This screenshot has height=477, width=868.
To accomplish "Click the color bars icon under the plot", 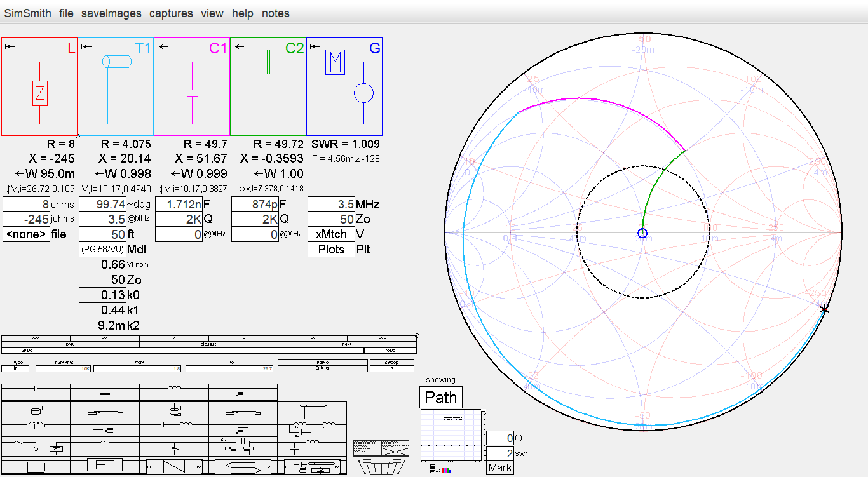I will click(446, 471).
